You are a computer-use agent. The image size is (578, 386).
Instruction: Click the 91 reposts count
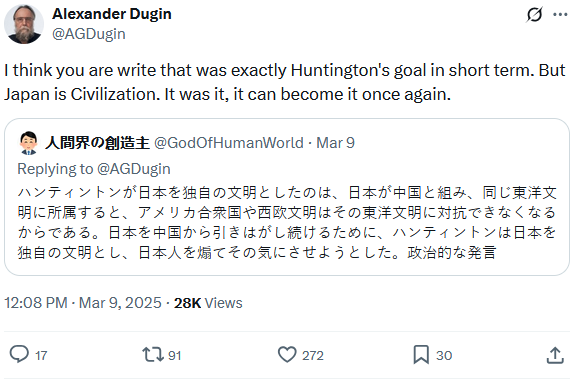pos(175,355)
